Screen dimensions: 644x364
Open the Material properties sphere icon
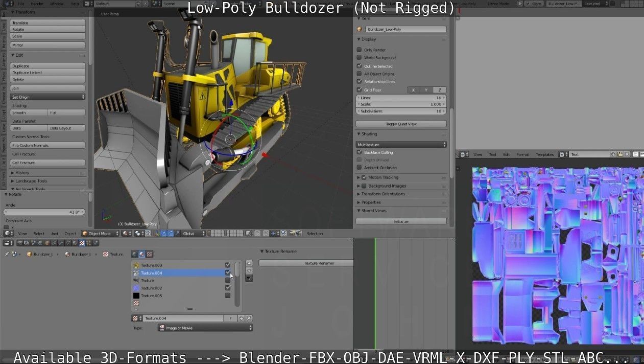75,242
